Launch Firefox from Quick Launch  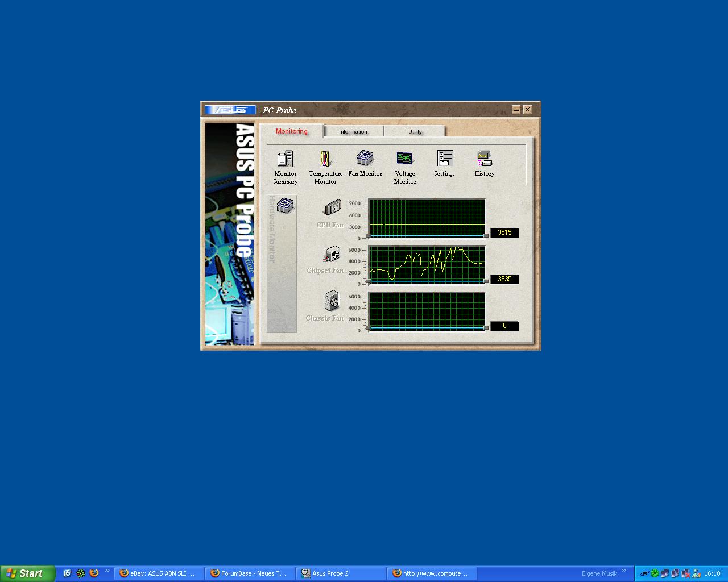tap(94, 573)
